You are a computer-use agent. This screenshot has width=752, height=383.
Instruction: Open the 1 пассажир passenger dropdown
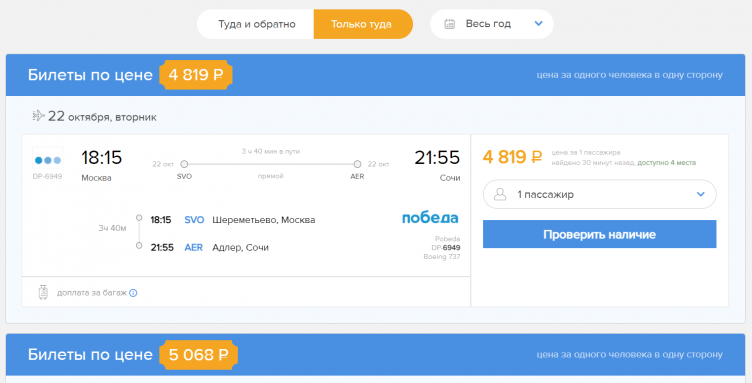pyautogui.click(x=599, y=194)
